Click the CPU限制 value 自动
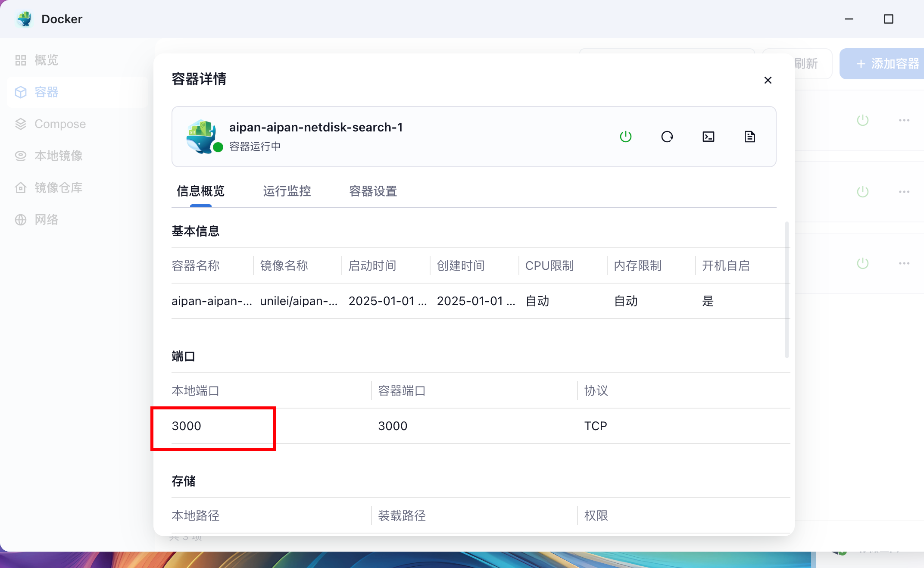The width and height of the screenshot is (924, 568). coord(537,301)
